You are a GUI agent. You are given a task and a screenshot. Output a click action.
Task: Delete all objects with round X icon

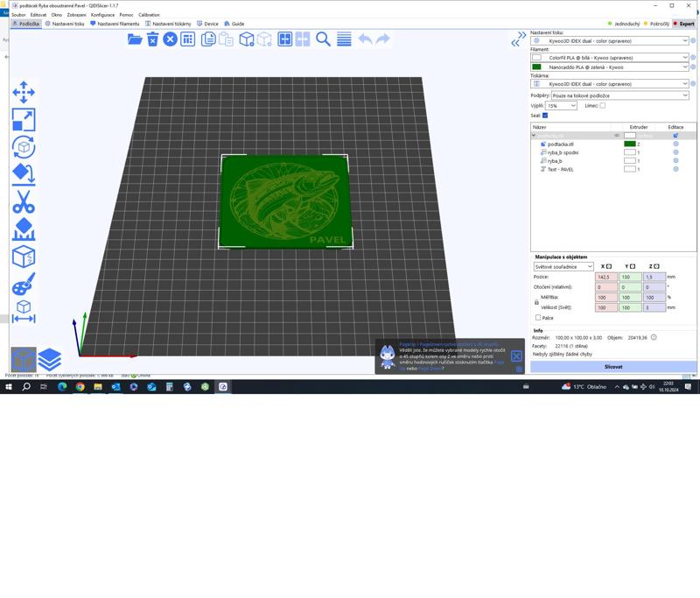(x=170, y=39)
